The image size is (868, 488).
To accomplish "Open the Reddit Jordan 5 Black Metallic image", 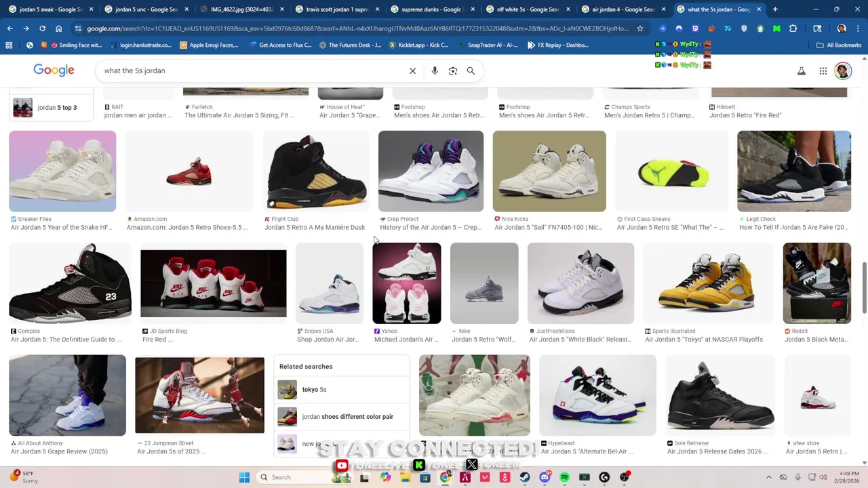I will (817, 283).
